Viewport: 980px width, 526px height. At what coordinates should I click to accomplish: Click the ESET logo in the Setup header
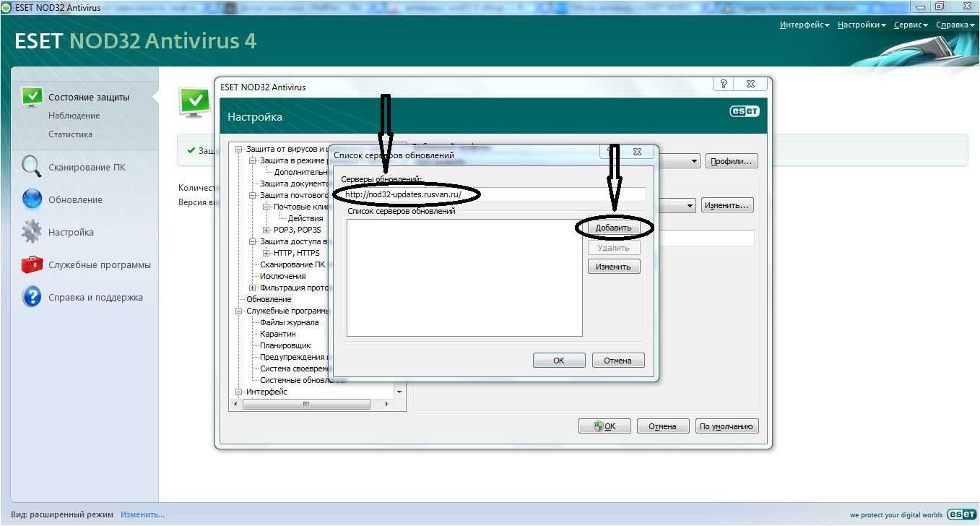click(744, 111)
